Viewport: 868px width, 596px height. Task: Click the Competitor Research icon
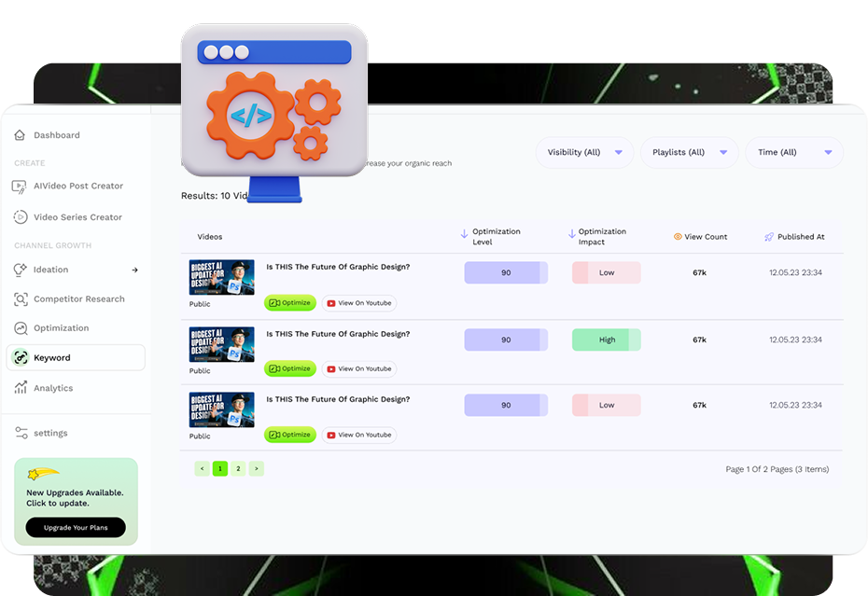click(20, 299)
